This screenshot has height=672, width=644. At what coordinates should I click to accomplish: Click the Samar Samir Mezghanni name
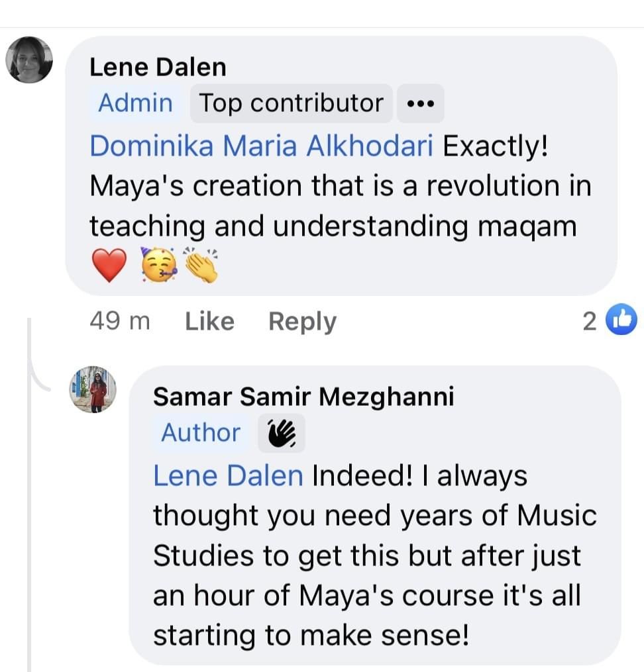click(x=303, y=397)
